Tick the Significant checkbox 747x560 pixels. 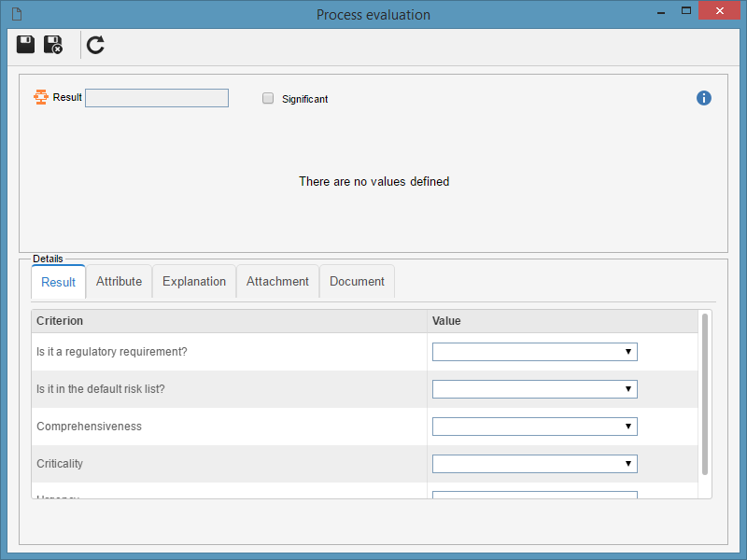tap(268, 98)
